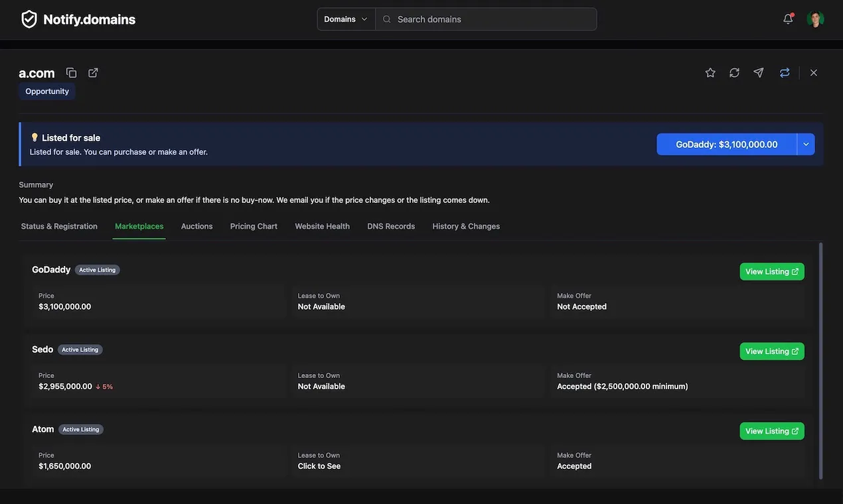Open the DNS Records tab
The image size is (843, 504).
[x=391, y=226]
